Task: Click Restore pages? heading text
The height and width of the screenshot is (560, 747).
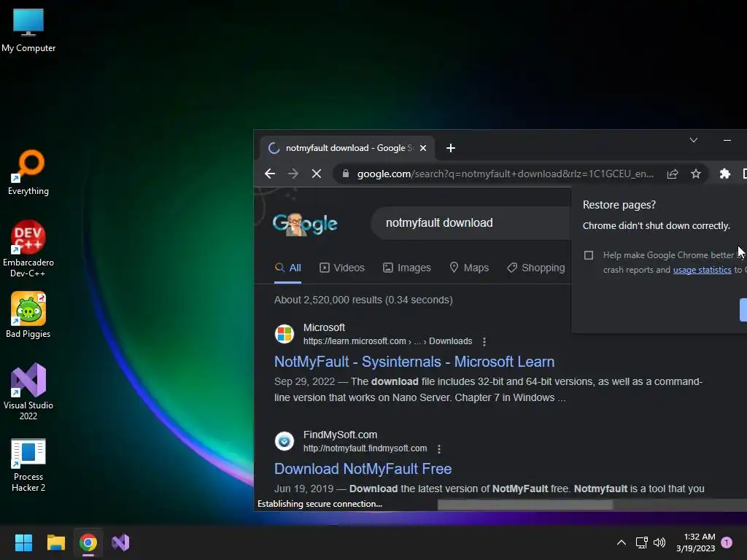Action: [x=619, y=205]
